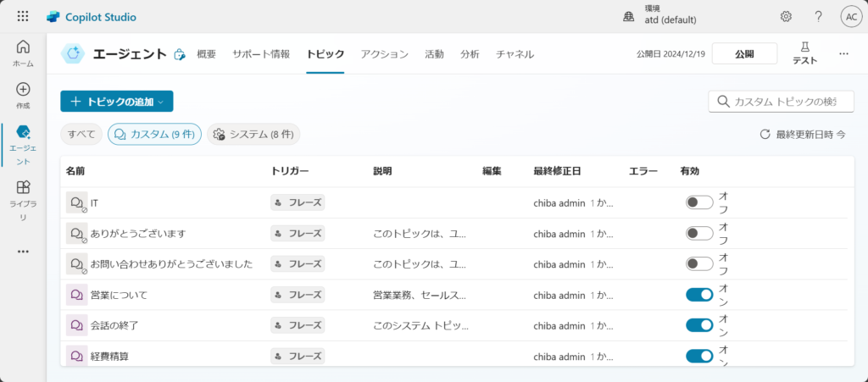Enable the IT topic toggle

point(699,202)
